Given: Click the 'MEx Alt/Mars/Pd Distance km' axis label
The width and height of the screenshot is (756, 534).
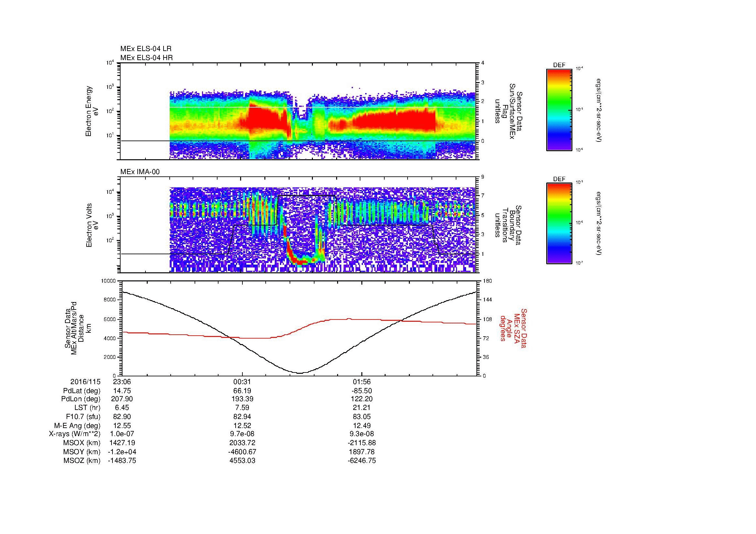Looking at the screenshot, I should 78,328.
